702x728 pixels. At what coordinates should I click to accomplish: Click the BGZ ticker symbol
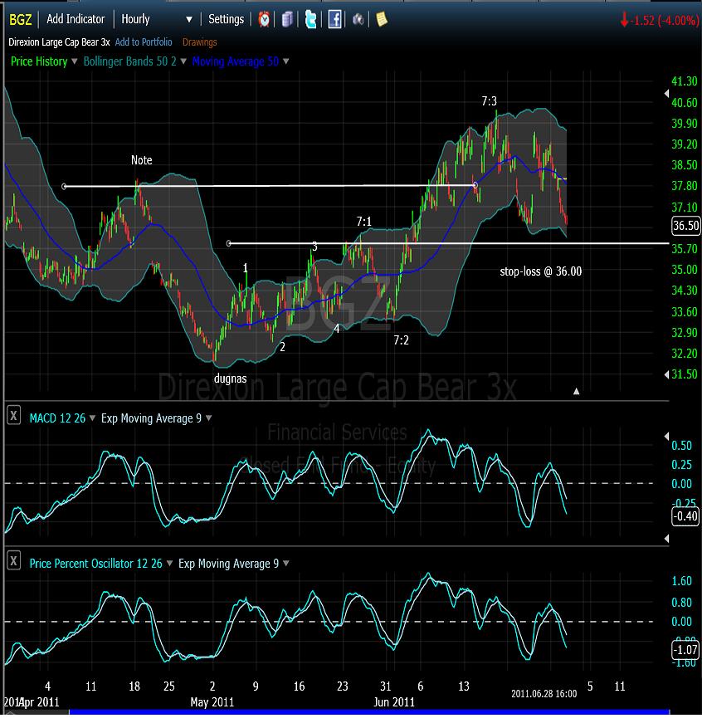tap(21, 20)
